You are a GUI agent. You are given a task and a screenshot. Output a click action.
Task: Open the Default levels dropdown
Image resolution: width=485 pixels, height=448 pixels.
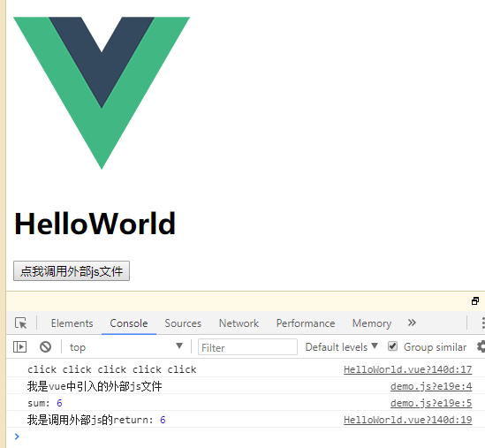coord(342,347)
